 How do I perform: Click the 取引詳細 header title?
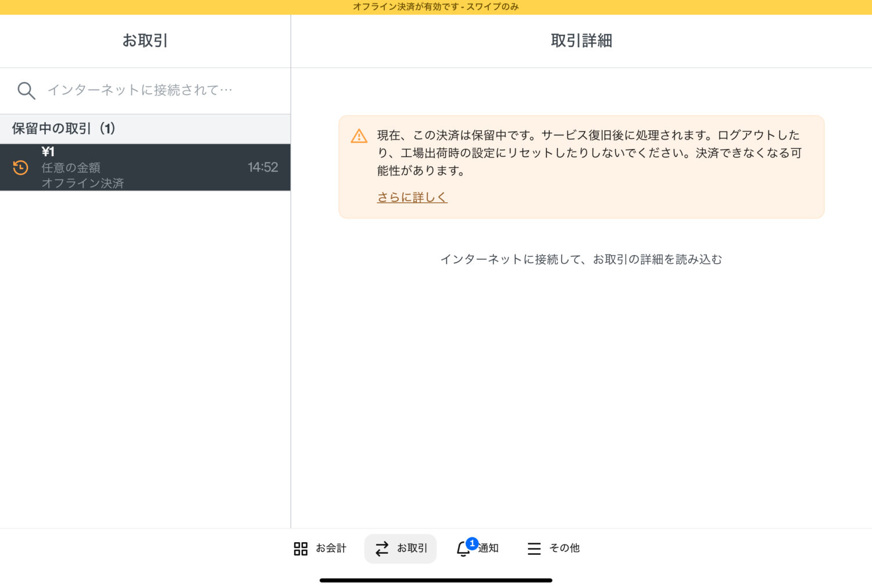point(581,41)
